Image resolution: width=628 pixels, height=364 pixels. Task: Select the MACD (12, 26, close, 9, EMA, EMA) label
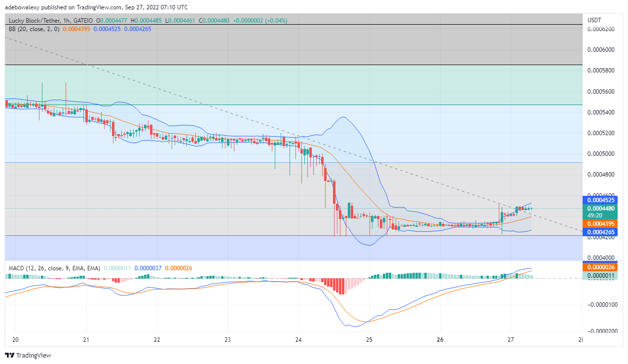pos(54,268)
